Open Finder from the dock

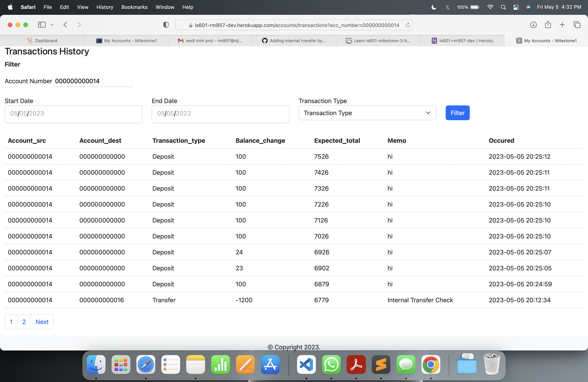tap(96, 364)
